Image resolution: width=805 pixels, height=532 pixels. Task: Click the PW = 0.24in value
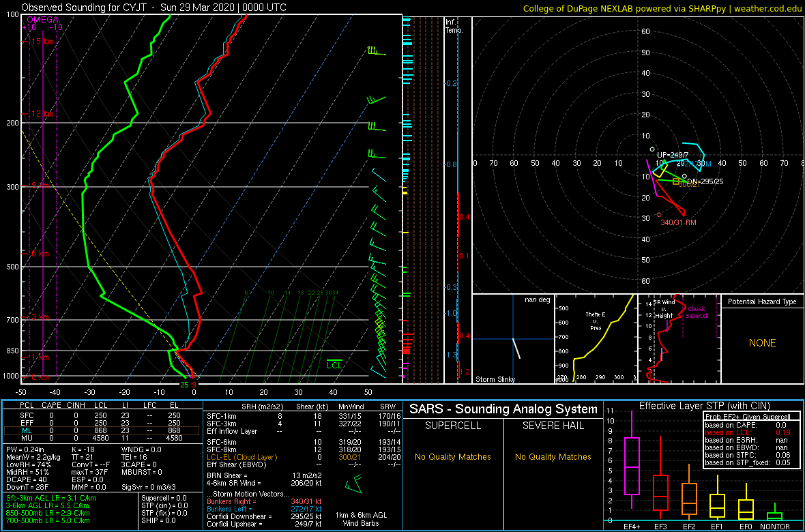coord(26,449)
